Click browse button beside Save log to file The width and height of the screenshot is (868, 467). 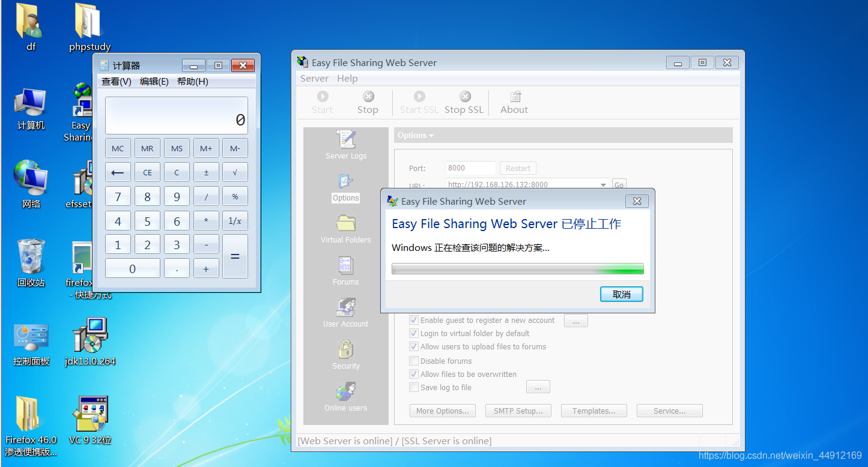(x=538, y=388)
